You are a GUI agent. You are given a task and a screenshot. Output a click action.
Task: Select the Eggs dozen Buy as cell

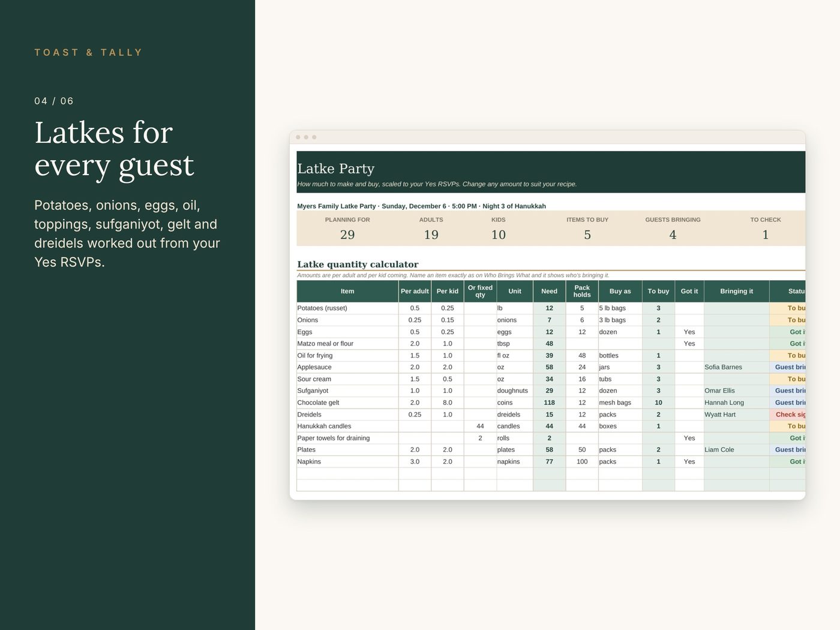pos(620,332)
